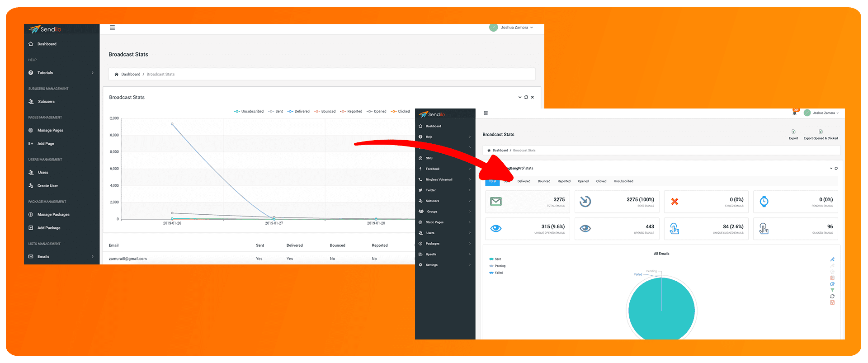Click the Export spreadsheet icon
The height and width of the screenshot is (363, 868).
click(793, 132)
